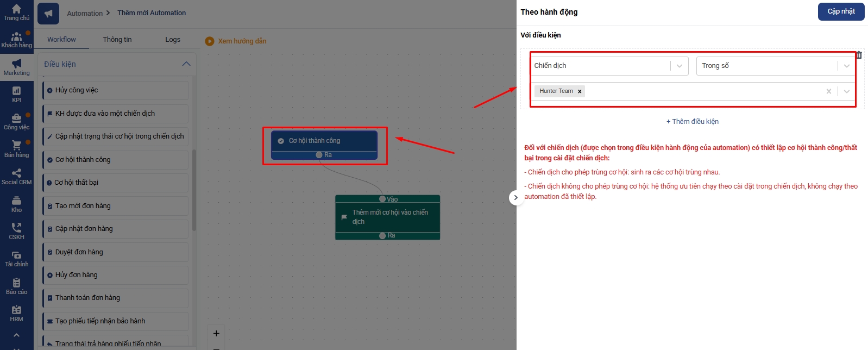The image size is (868, 350).
Task: Click the zoom in plus button
Action: (216, 333)
